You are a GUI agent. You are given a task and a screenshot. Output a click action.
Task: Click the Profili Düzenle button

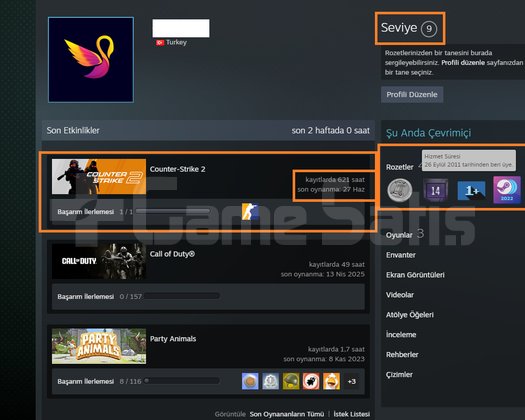tap(412, 94)
